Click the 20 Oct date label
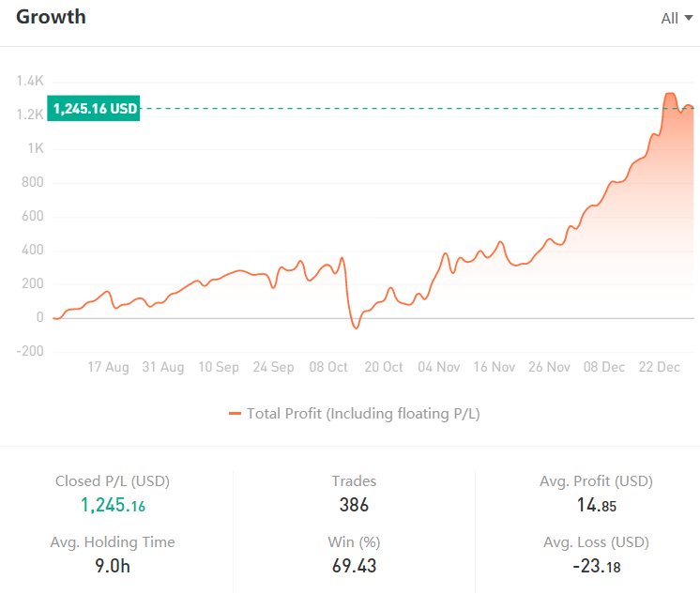Viewport: 700px width, 594px height. [x=384, y=367]
